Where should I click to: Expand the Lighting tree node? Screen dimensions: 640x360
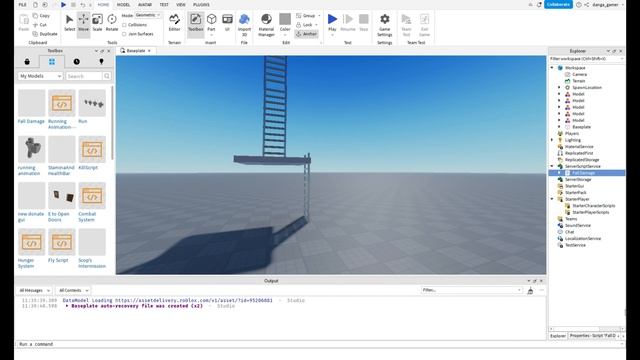coord(552,140)
